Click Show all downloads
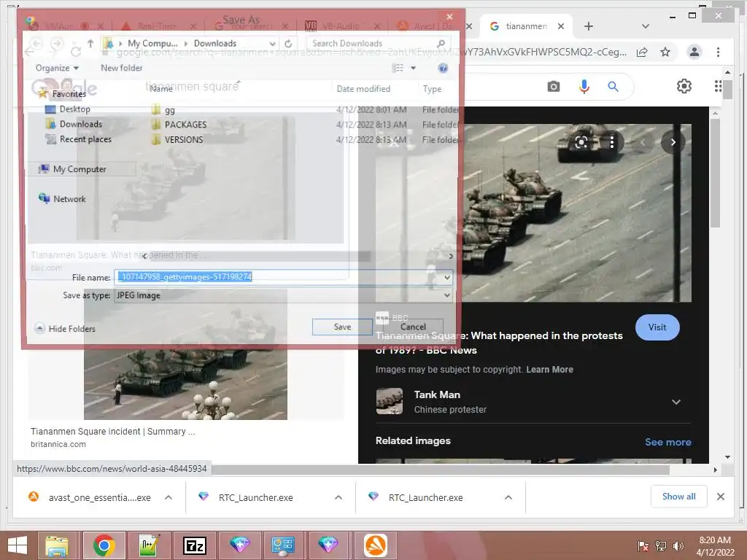747x560 pixels. click(678, 497)
